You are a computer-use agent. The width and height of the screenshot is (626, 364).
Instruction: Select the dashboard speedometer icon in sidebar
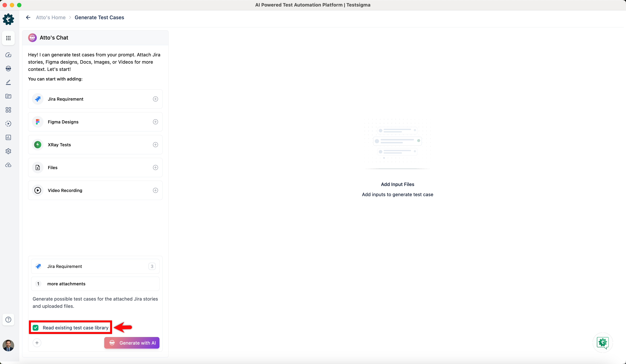point(8,55)
